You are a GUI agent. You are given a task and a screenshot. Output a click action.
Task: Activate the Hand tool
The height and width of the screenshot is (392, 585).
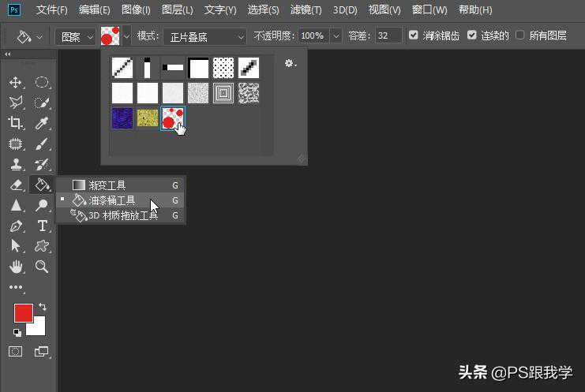tap(15, 267)
